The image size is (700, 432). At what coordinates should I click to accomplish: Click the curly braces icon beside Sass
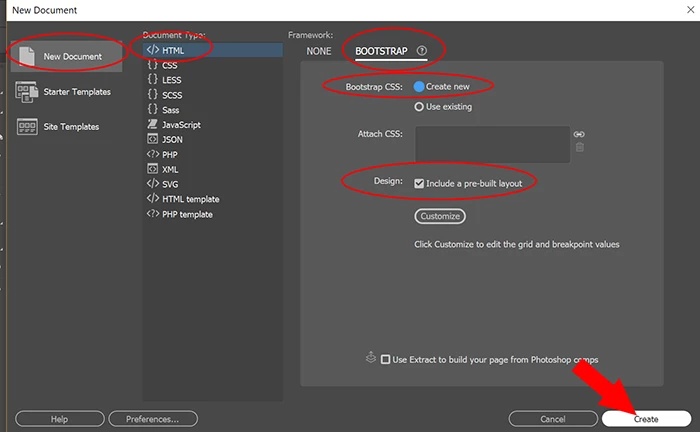point(153,109)
